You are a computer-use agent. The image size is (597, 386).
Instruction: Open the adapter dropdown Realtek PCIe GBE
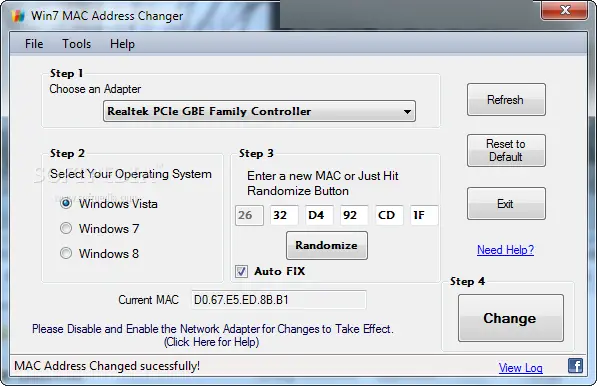259,111
